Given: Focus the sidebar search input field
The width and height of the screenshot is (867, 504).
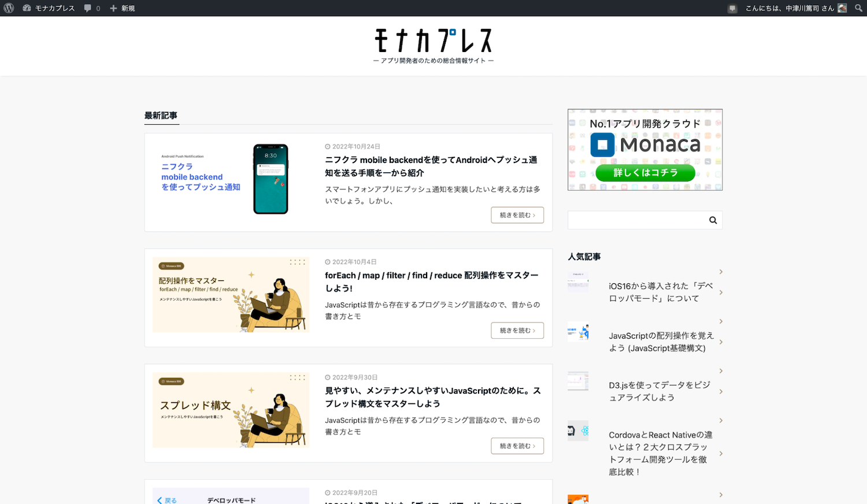Looking at the screenshot, I should pyautogui.click(x=636, y=220).
